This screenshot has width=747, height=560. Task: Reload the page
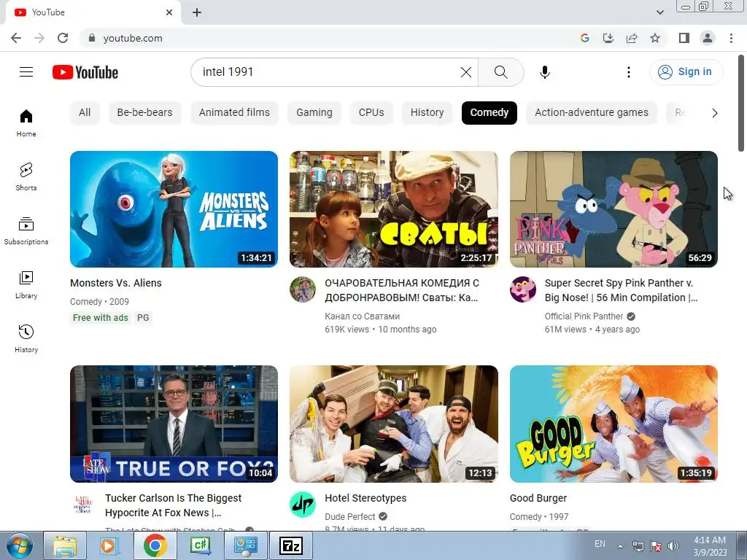click(x=63, y=38)
